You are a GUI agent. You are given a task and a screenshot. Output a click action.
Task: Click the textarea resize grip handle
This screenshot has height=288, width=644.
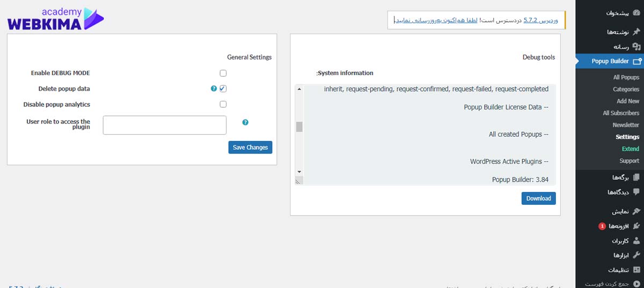click(x=299, y=181)
